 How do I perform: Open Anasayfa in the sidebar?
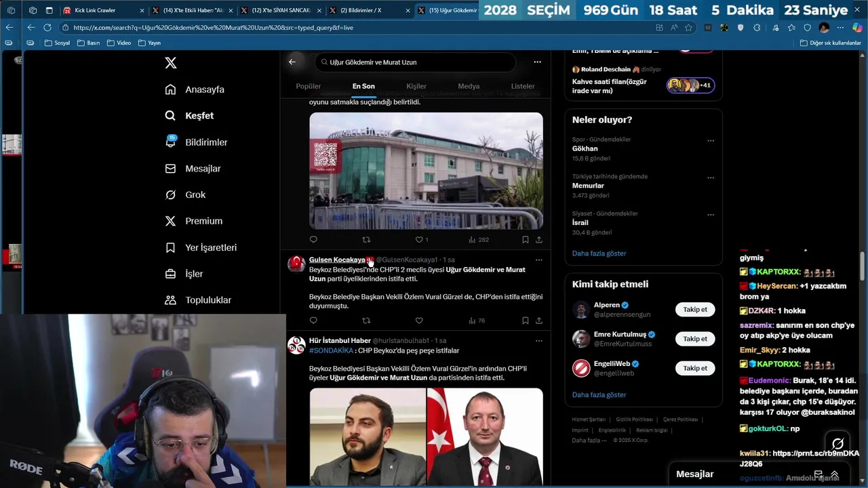(x=195, y=89)
